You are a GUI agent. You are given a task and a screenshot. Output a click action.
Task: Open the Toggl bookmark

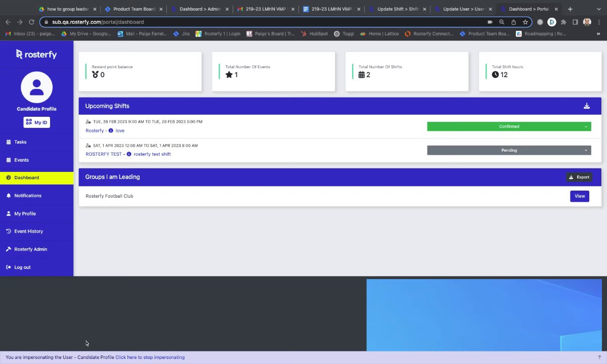(x=344, y=34)
